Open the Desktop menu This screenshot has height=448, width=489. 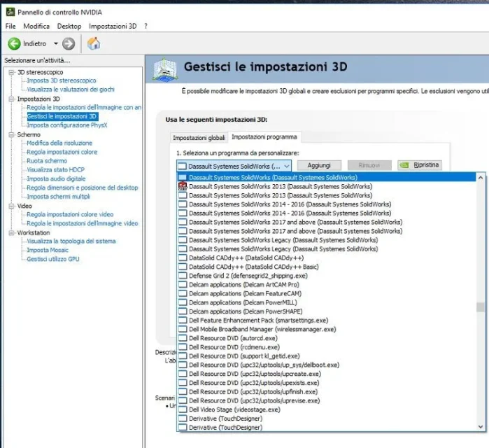pos(69,26)
